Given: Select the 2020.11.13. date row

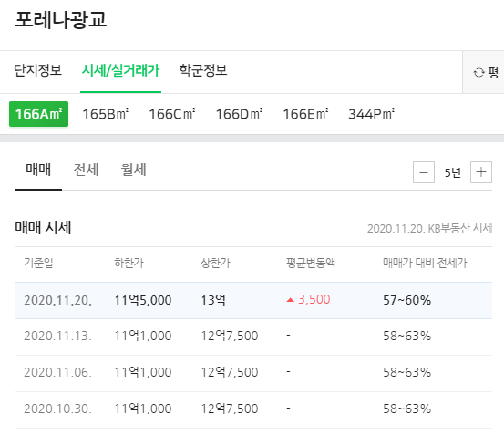Looking at the screenshot, I should point(253,337).
